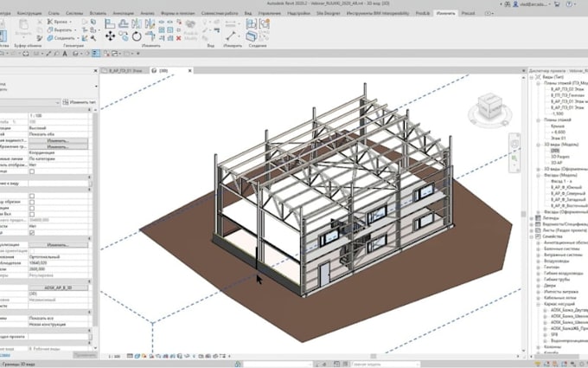Select the Offset tool
This screenshot has height=368, width=588.
point(124,24)
